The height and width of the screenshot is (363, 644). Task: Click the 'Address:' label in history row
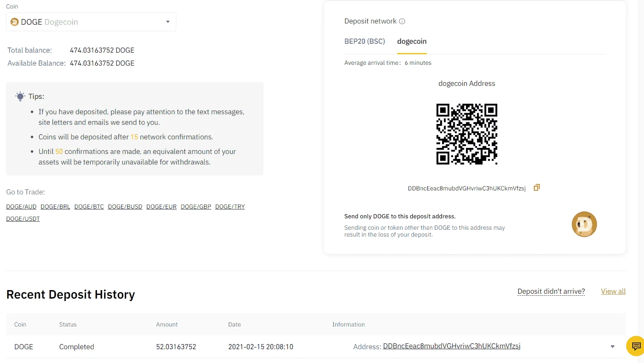coord(367,347)
